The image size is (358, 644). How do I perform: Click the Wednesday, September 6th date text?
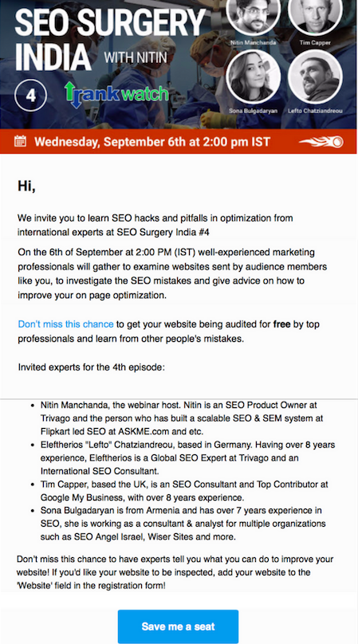pyautogui.click(x=152, y=142)
